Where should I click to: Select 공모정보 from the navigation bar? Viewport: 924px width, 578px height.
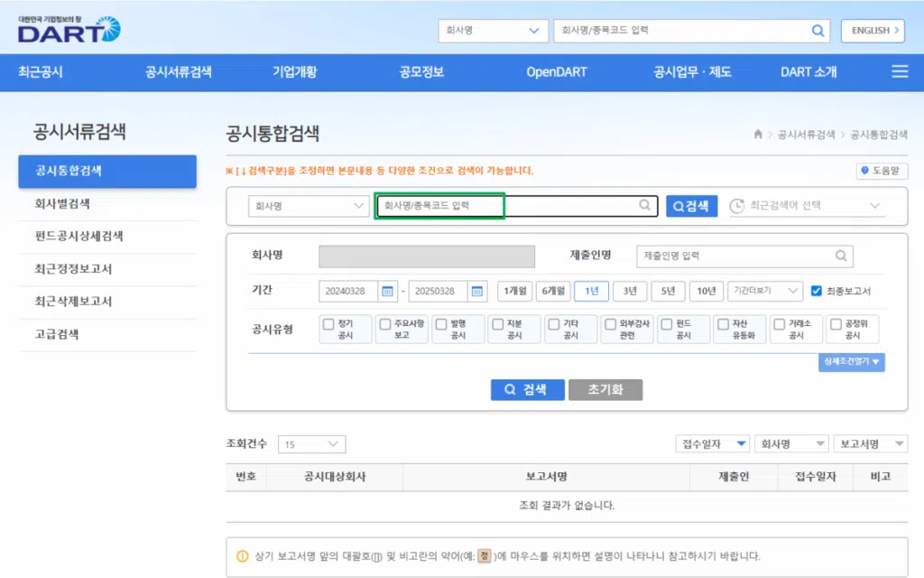point(420,71)
